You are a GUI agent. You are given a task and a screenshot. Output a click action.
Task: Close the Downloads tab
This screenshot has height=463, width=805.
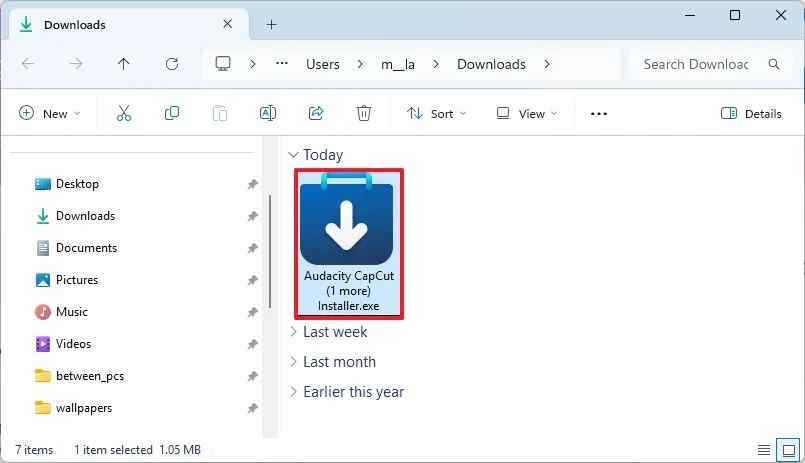point(227,24)
